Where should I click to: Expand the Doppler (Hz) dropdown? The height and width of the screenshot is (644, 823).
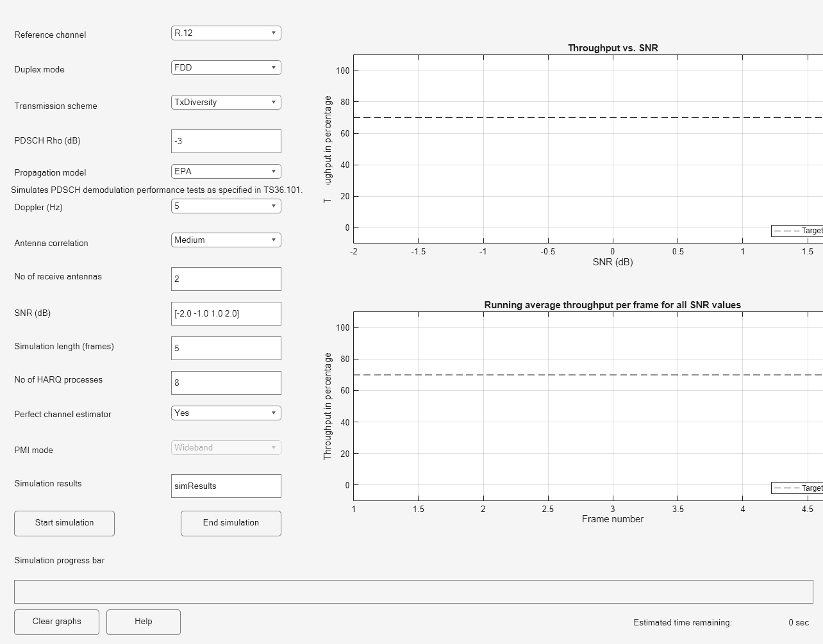coord(226,206)
